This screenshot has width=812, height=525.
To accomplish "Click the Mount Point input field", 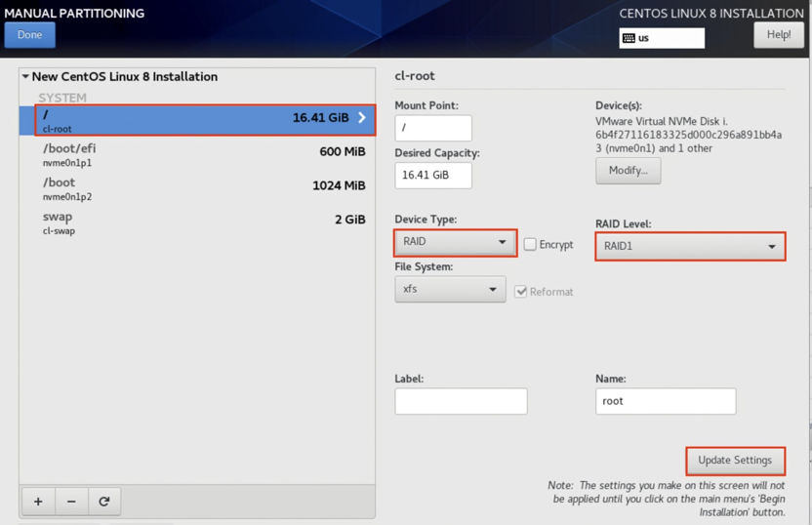I will click(433, 128).
